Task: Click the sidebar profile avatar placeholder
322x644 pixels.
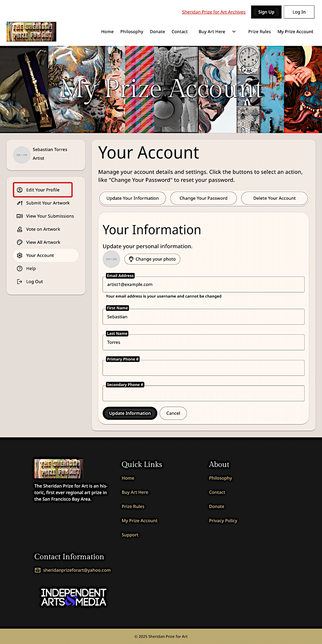Action: pyautogui.click(x=22, y=155)
